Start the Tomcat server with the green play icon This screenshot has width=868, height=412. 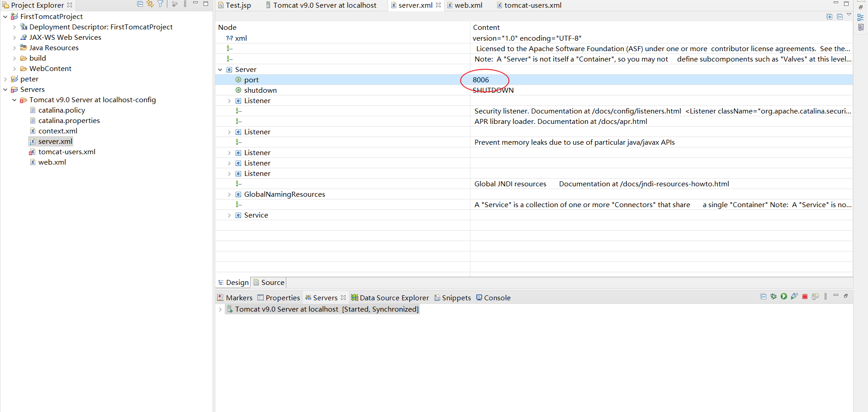click(x=783, y=296)
